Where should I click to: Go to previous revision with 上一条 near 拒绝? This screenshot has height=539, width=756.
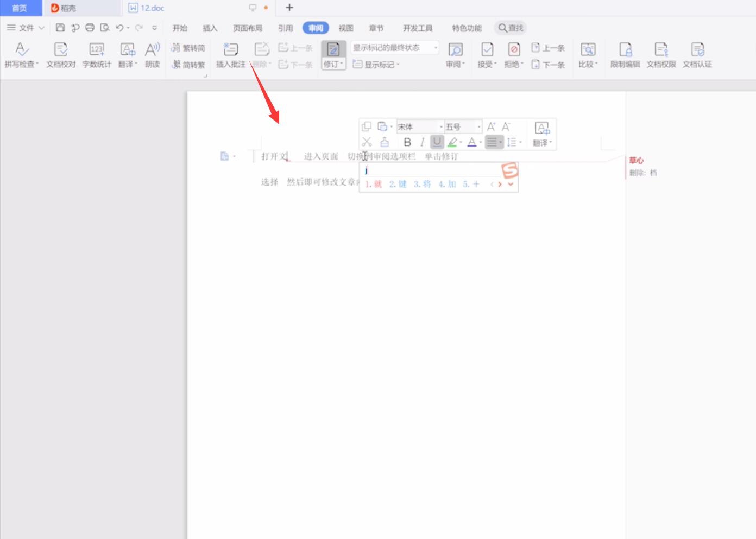coord(548,48)
